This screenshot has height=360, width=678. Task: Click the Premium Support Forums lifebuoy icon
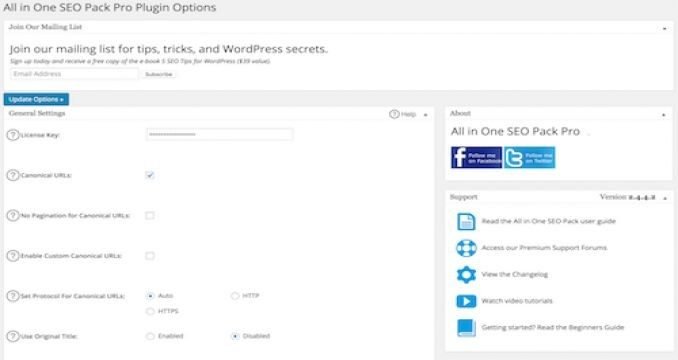[466, 248]
